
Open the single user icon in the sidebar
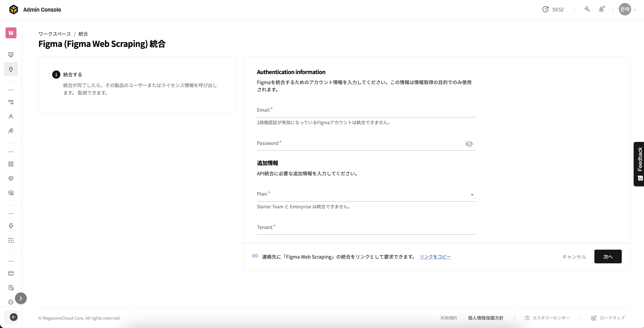click(x=11, y=117)
